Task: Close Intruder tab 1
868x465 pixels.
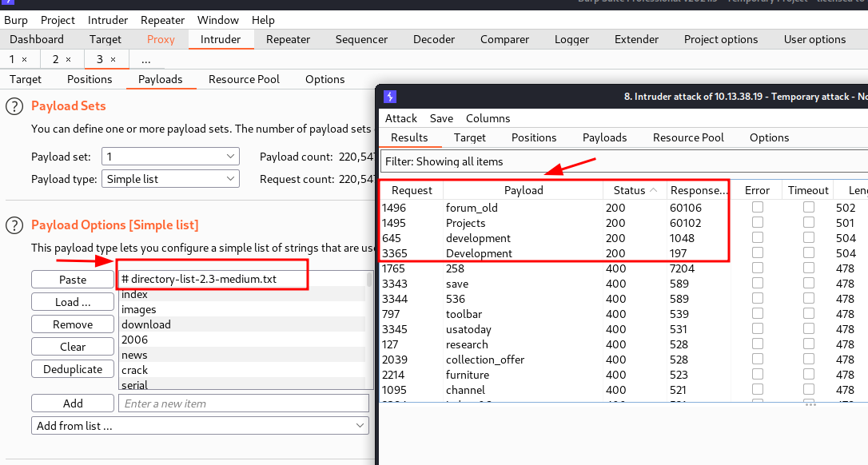Action: [24, 59]
